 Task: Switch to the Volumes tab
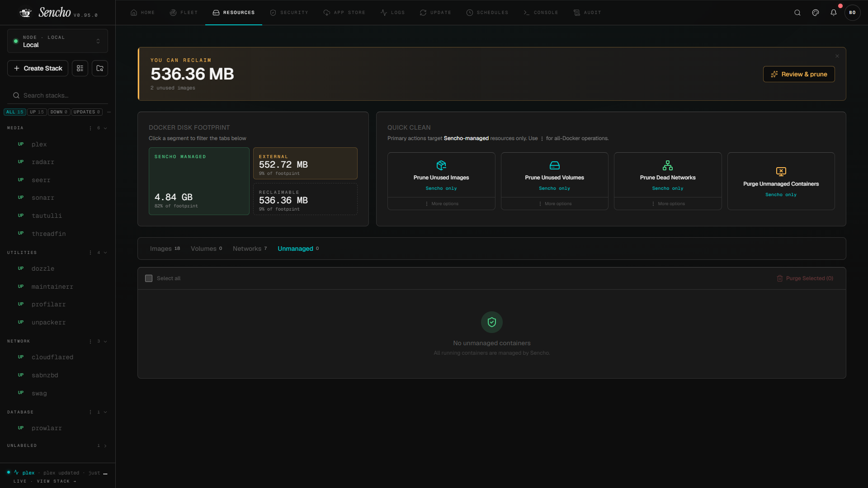206,249
